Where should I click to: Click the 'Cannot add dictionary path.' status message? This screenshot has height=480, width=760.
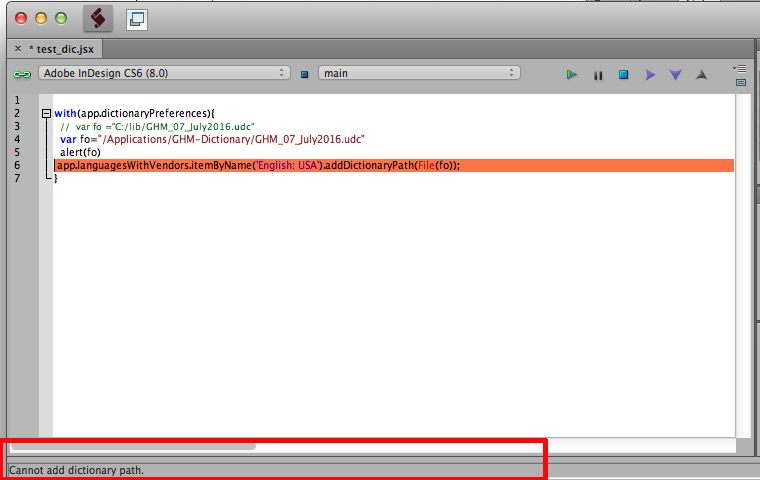click(x=77, y=470)
